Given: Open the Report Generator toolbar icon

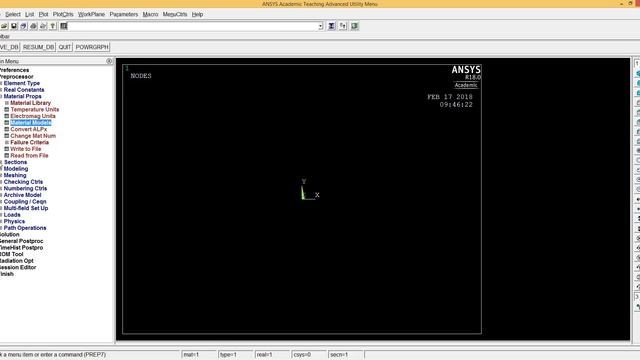Looking at the screenshot, I should [x=43, y=26].
